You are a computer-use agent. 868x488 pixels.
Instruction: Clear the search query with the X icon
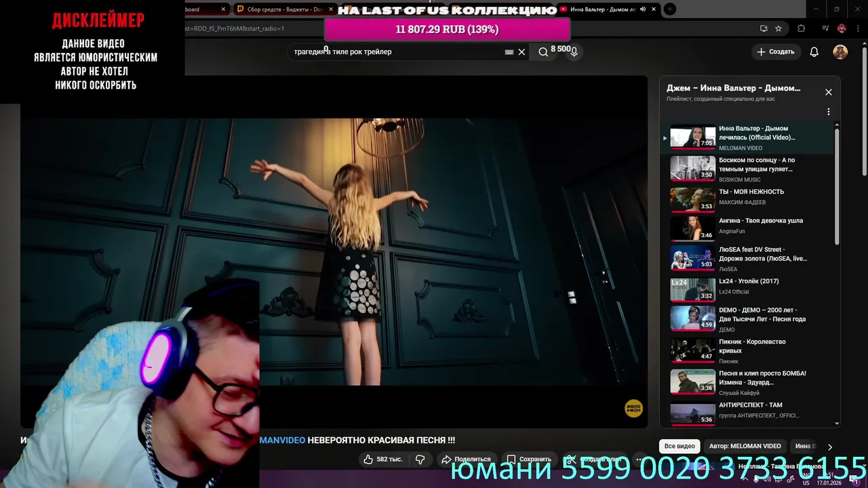(x=521, y=52)
